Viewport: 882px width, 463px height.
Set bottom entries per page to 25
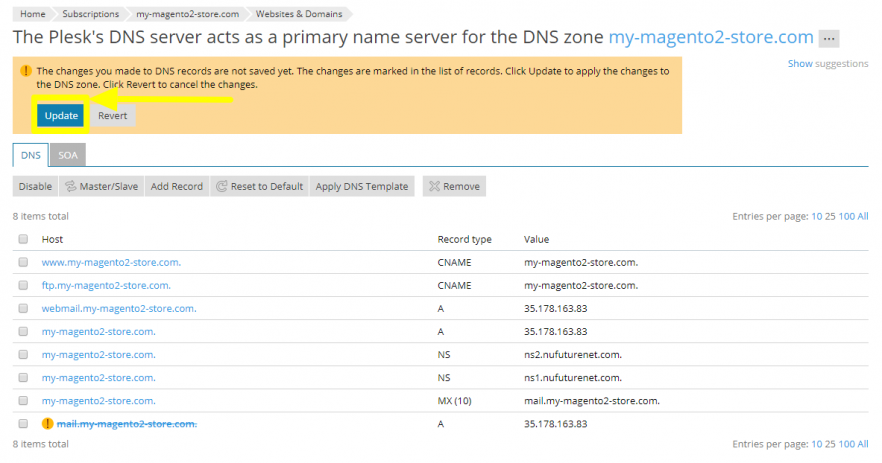[830, 444]
